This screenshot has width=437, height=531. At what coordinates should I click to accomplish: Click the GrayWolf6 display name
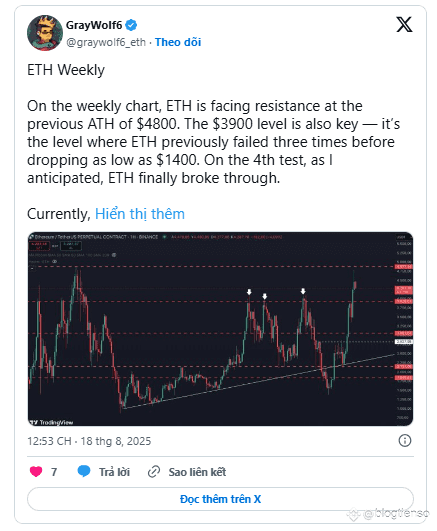point(94,25)
